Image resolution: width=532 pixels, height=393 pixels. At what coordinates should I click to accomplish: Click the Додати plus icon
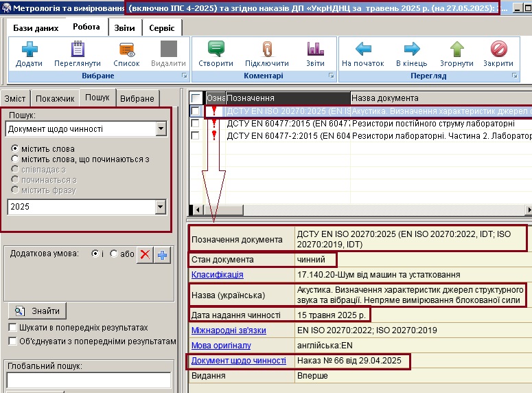point(29,49)
